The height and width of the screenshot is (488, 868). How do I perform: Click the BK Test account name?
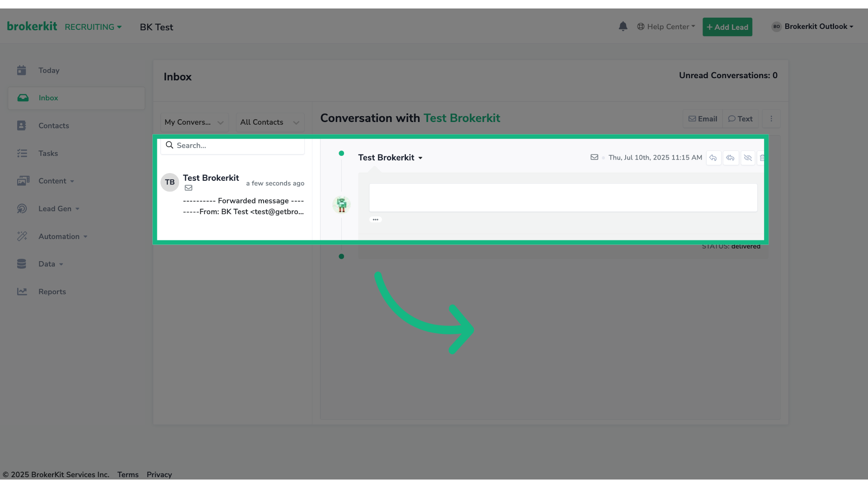156,27
